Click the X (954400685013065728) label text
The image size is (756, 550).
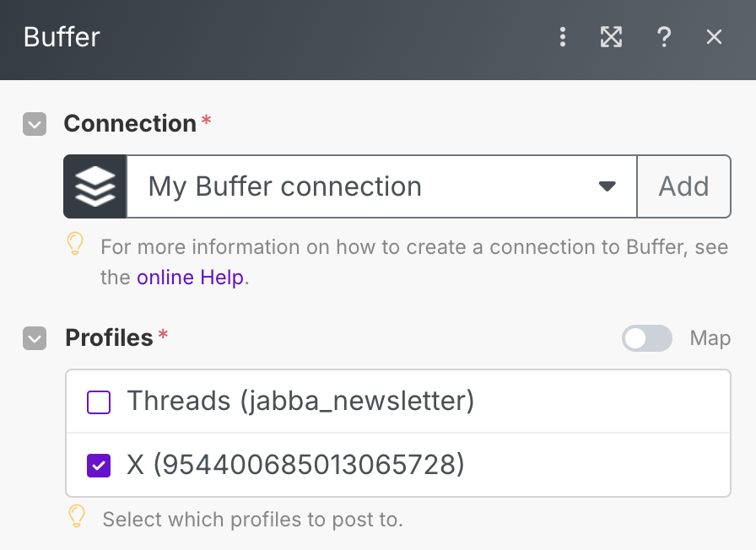(x=295, y=465)
